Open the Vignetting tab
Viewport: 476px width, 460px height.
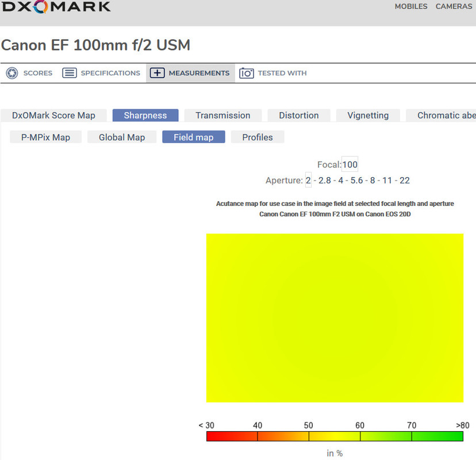368,116
